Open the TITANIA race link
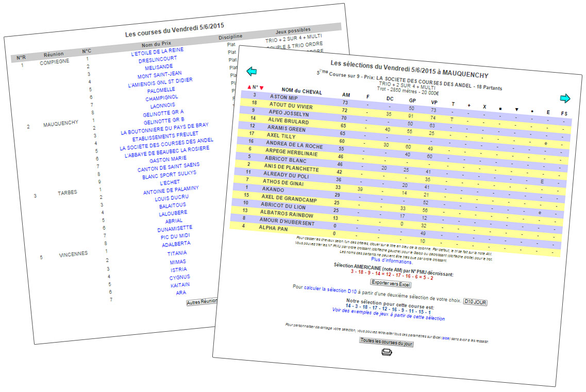The image size is (586, 392). tap(177, 253)
